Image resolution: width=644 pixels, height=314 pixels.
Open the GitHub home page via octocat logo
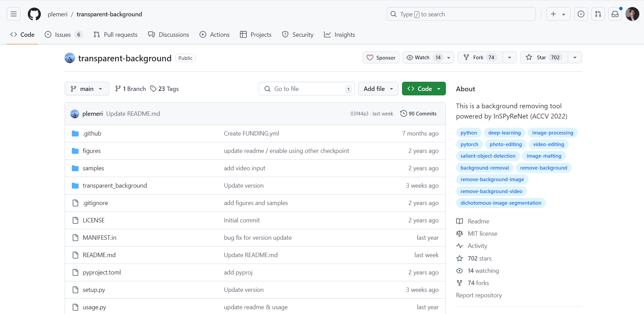pos(34,14)
